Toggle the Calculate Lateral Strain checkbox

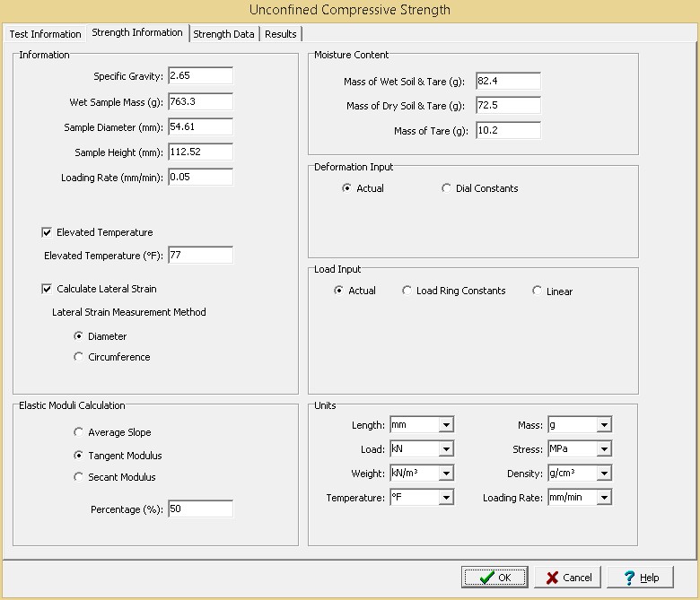pyautogui.click(x=48, y=289)
